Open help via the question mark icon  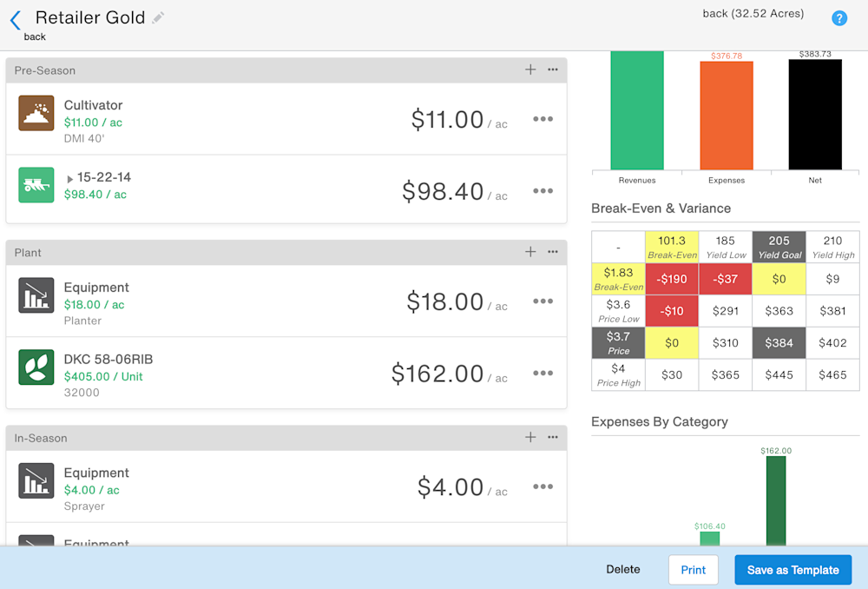[x=838, y=17]
